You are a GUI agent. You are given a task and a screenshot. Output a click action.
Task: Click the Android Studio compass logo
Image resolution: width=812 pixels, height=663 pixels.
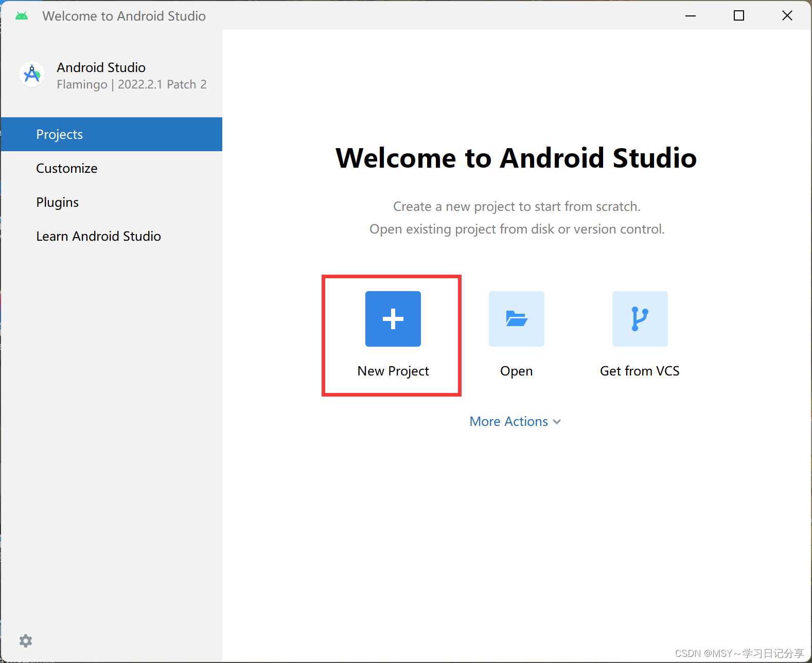pos(32,75)
